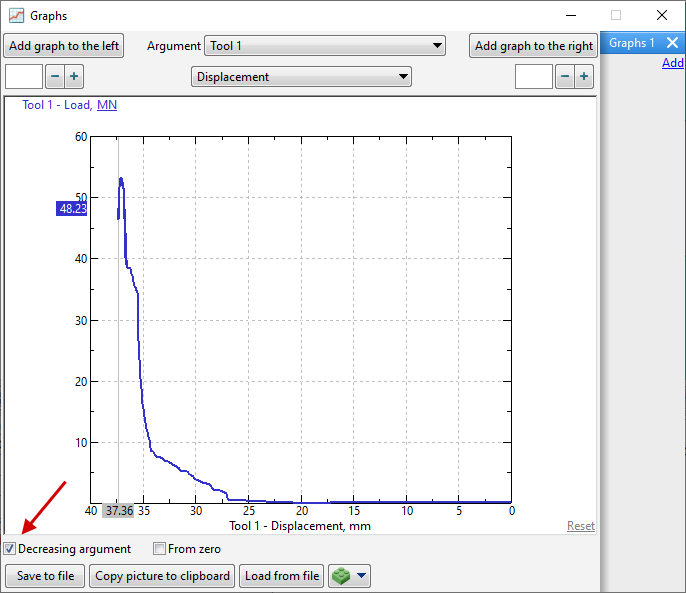Click the Graphs window title icon
Viewport: 686px width, 593px height.
pyautogui.click(x=16, y=16)
